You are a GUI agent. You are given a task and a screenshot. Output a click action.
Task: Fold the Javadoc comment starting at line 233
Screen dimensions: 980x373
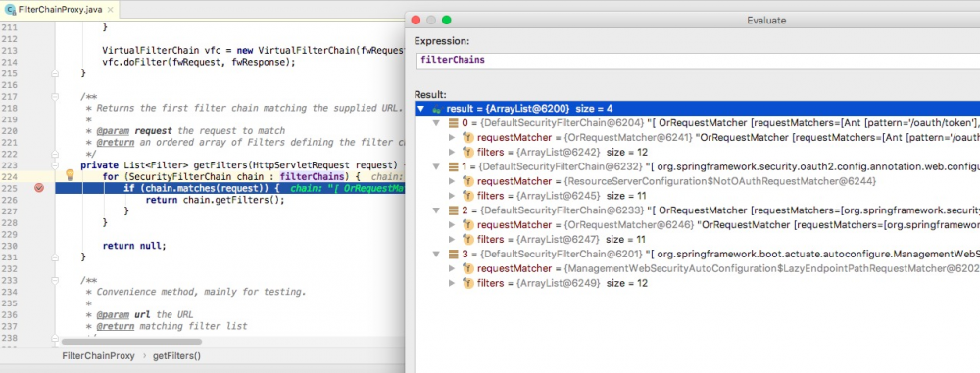pos(55,281)
